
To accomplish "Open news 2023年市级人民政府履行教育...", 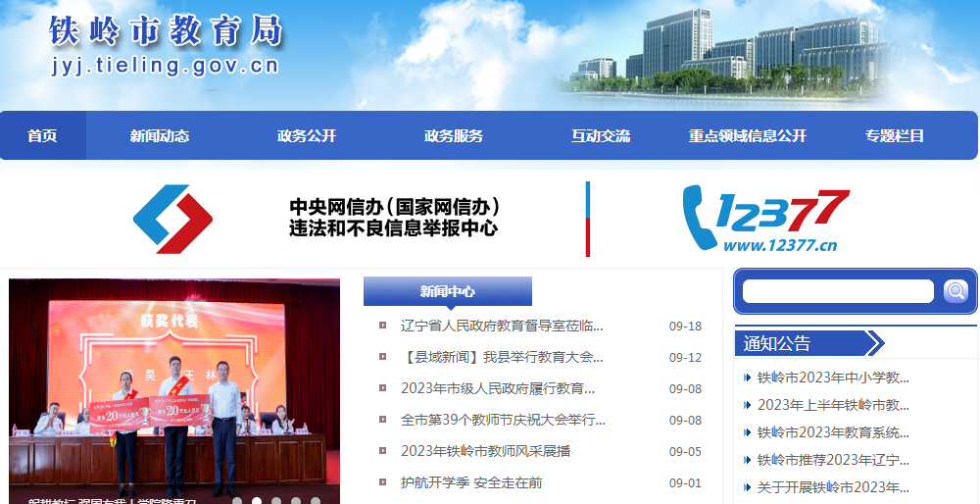I will click(498, 388).
